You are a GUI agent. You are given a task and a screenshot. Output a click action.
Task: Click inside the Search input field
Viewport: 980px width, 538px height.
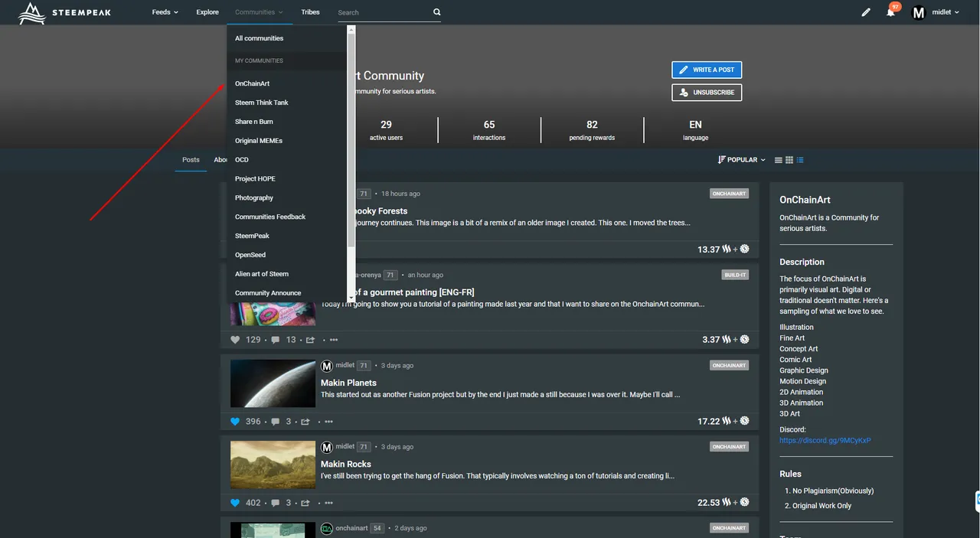tap(383, 12)
